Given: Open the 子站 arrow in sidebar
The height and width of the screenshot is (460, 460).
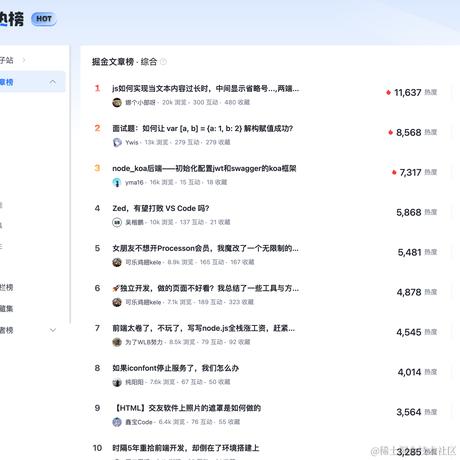Looking at the screenshot, I should tap(24, 60).
